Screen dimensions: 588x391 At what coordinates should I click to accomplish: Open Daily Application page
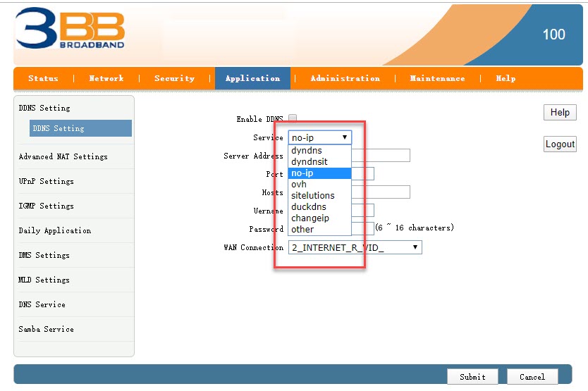[x=55, y=230]
